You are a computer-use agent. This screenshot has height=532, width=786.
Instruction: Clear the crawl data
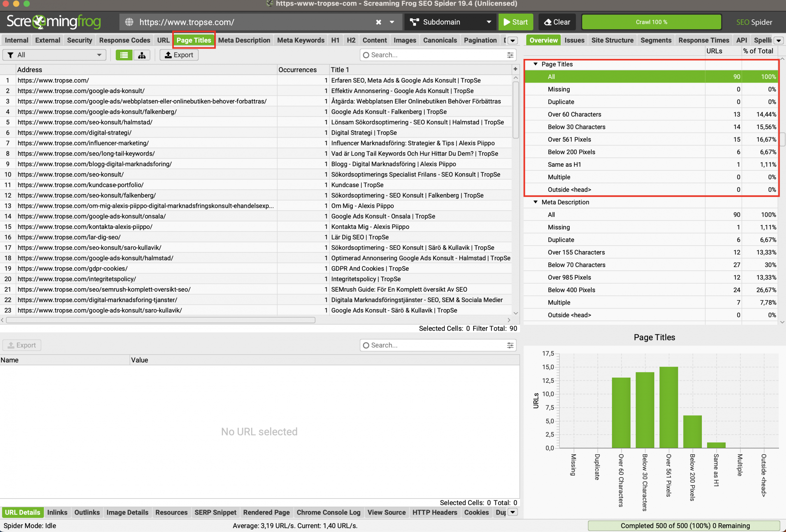click(x=557, y=22)
